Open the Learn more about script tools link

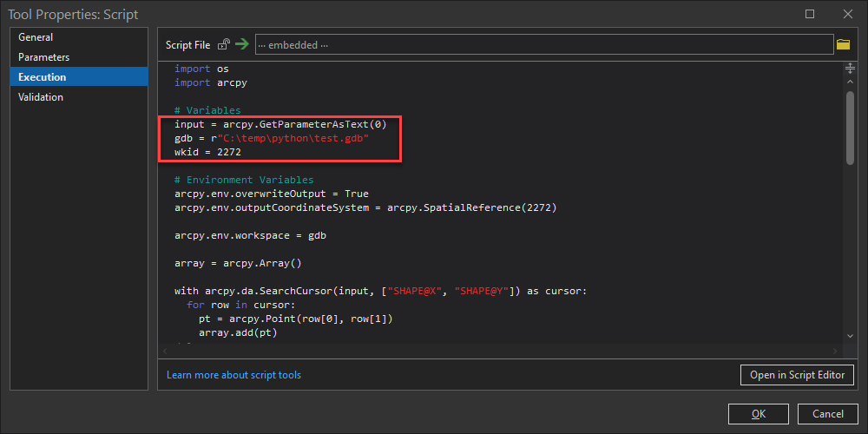[233, 375]
